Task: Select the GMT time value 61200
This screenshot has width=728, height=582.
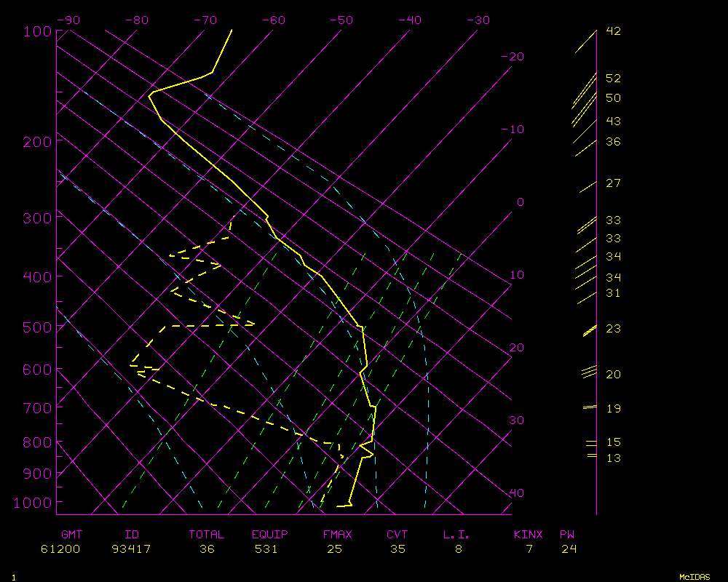Action: 60,549
